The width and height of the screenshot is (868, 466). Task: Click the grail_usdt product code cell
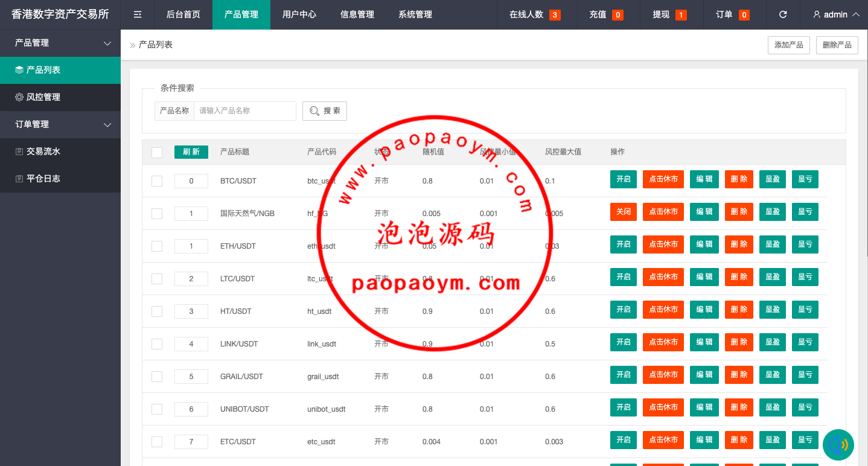tap(323, 377)
